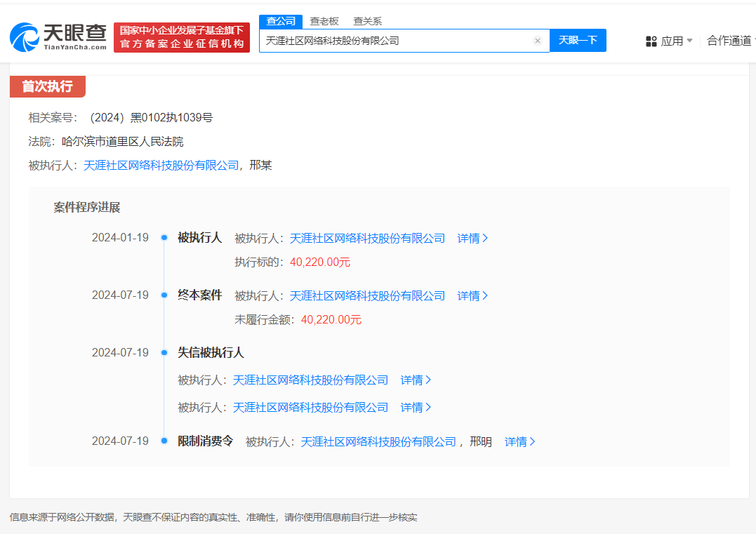Open first company link under 失信被执行人

(310, 380)
